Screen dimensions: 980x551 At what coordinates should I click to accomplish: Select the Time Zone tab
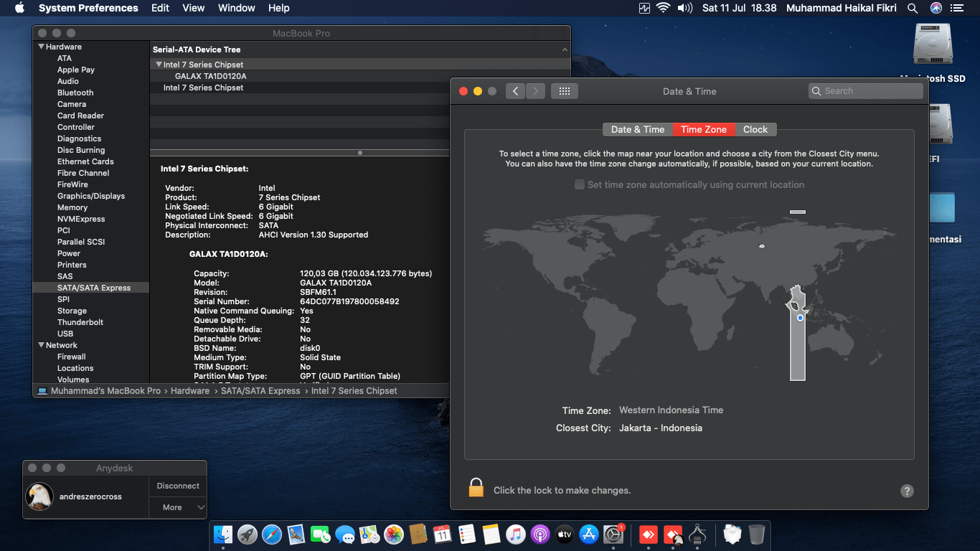pyautogui.click(x=704, y=130)
